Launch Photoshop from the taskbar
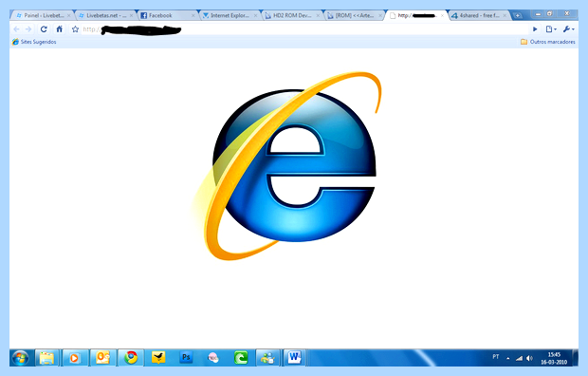This screenshot has height=376, width=588. pyautogui.click(x=186, y=358)
